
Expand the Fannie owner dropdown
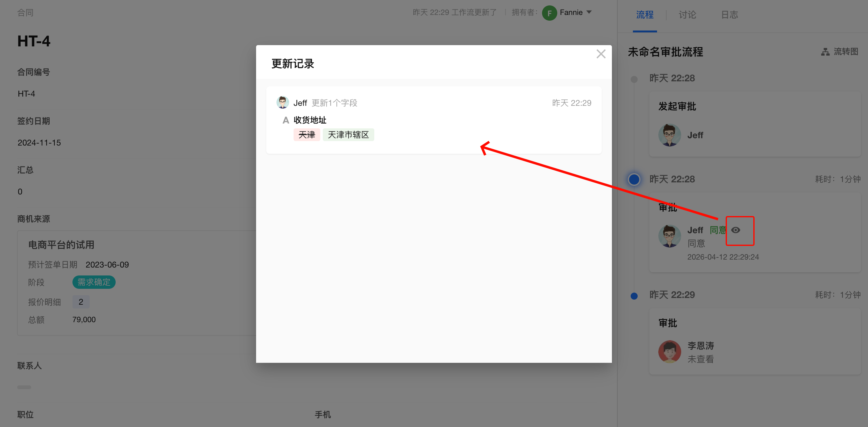pos(589,12)
